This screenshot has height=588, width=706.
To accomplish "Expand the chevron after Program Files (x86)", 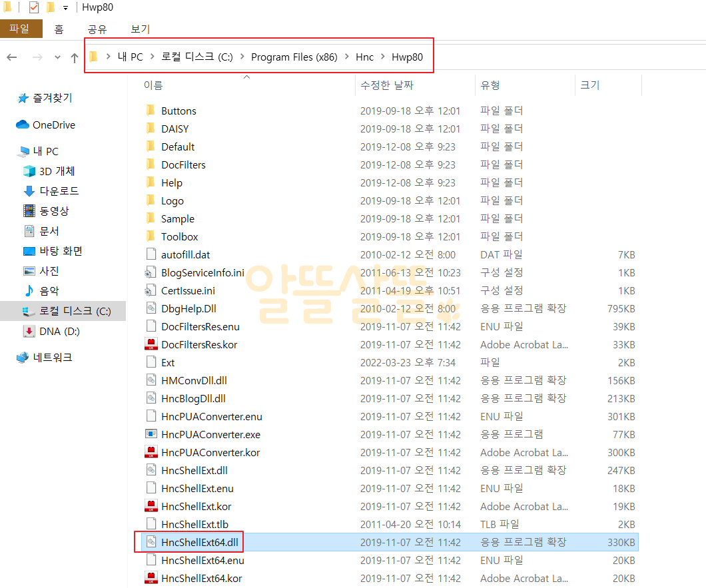I will (347, 57).
